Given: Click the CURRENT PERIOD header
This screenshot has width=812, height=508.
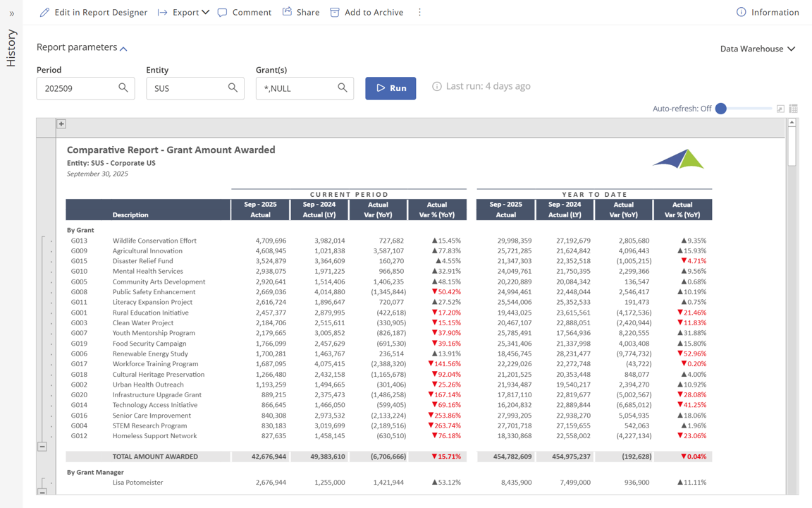Looking at the screenshot, I should [x=349, y=195].
